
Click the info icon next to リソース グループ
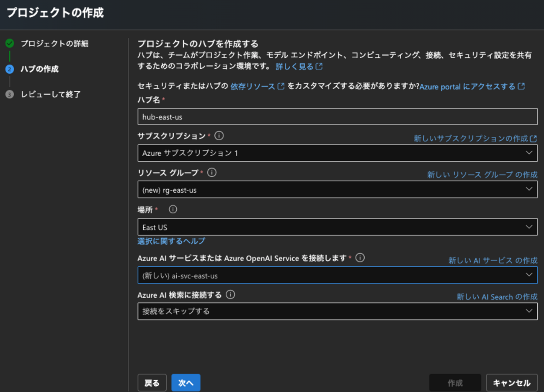(x=212, y=172)
